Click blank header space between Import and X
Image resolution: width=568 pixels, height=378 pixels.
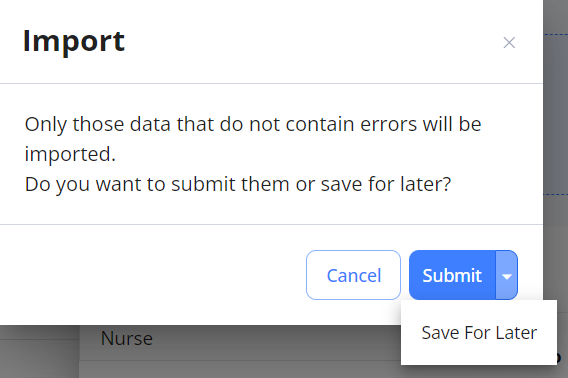312,42
